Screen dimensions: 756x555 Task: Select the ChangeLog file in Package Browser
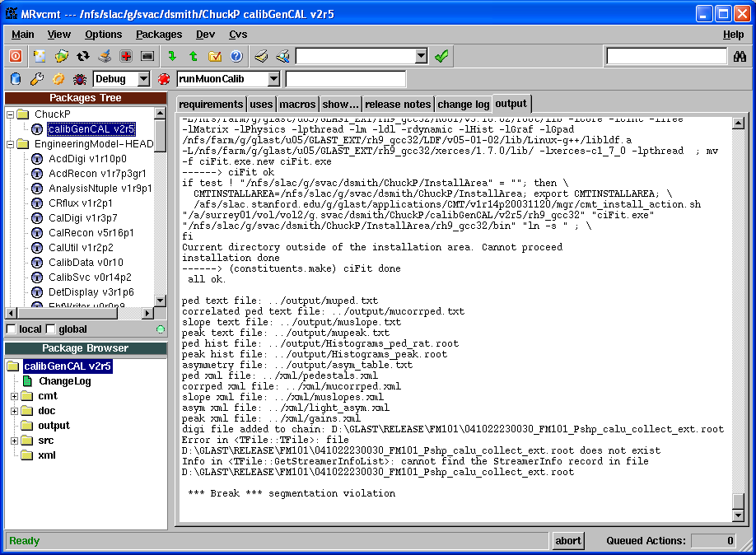tap(64, 381)
